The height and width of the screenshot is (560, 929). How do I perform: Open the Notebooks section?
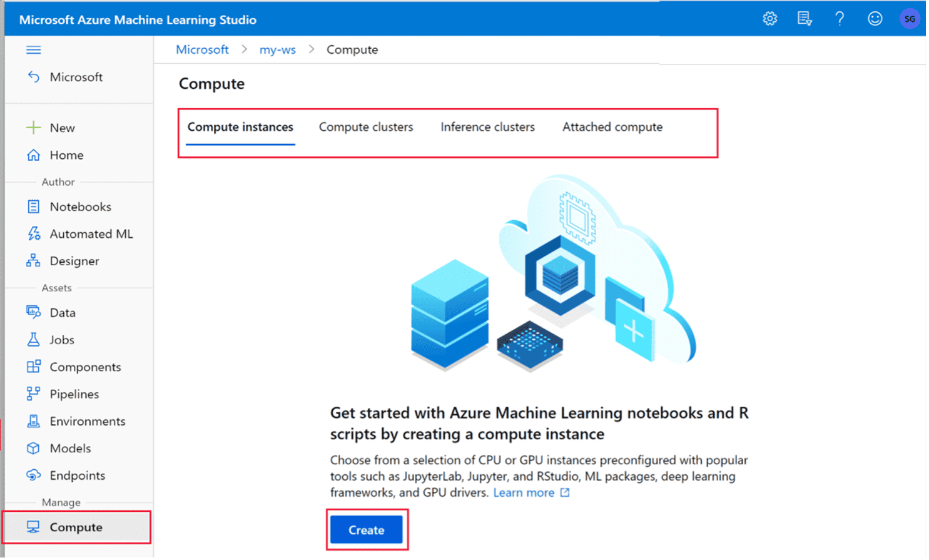pos(80,206)
